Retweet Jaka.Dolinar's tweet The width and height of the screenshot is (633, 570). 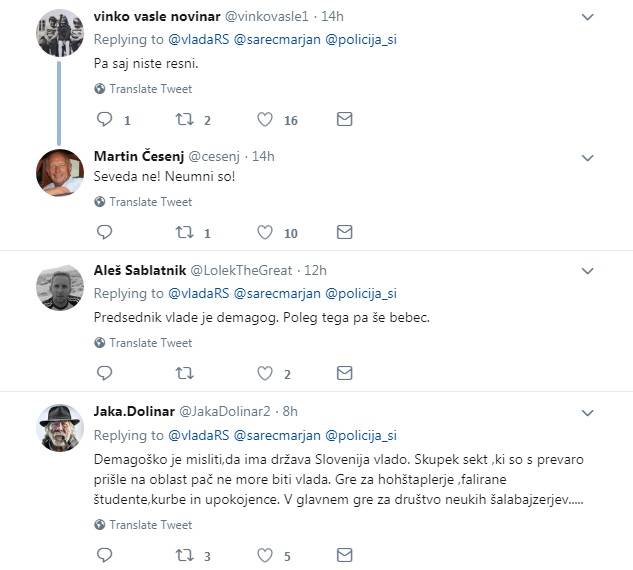point(184,555)
